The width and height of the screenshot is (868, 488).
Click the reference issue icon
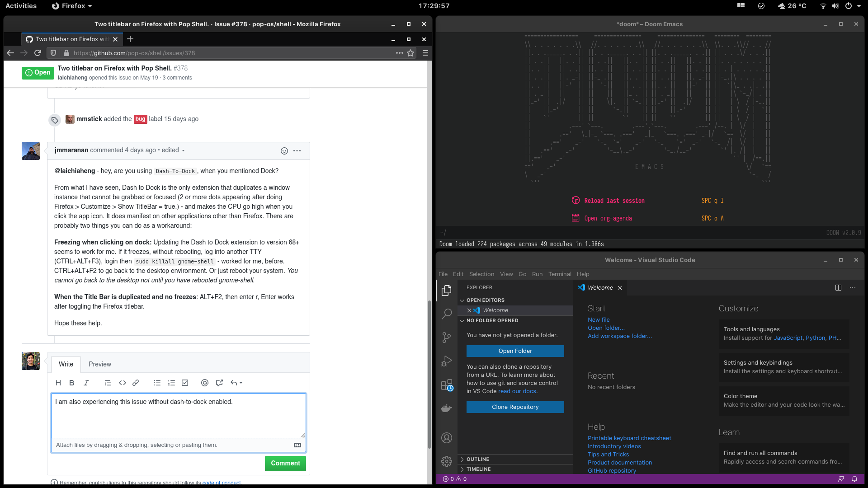(x=219, y=383)
